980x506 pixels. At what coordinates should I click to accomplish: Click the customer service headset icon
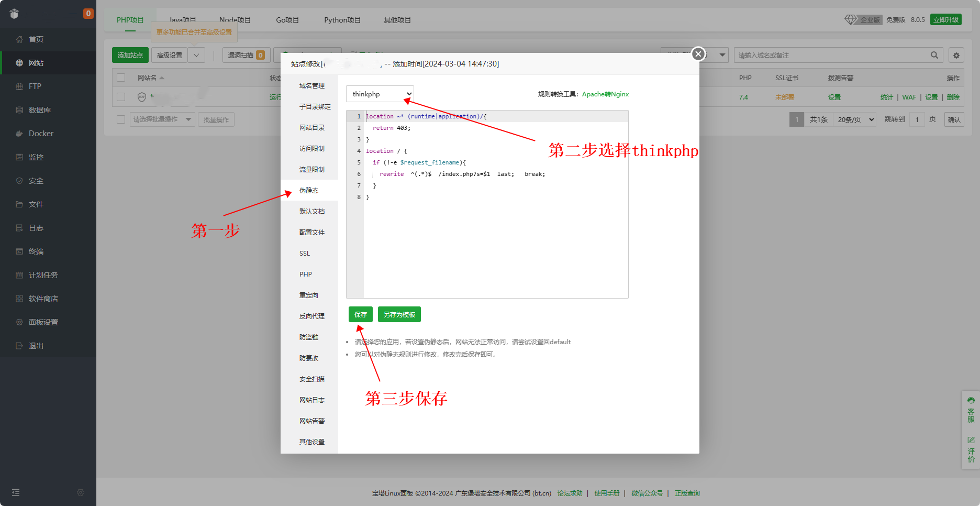coord(971,401)
